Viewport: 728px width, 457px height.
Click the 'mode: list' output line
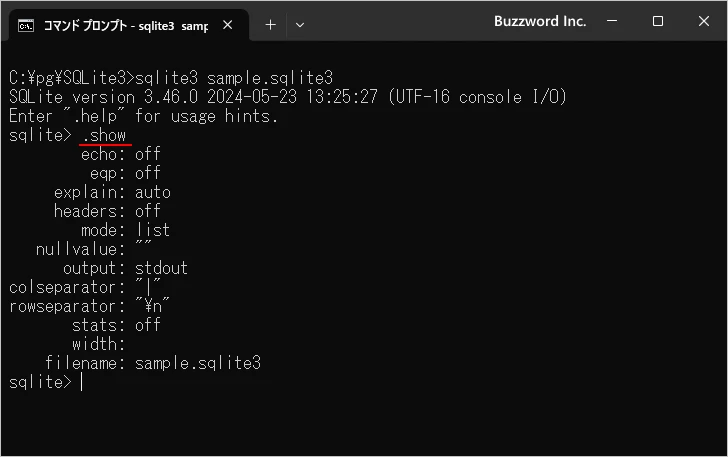pos(125,230)
